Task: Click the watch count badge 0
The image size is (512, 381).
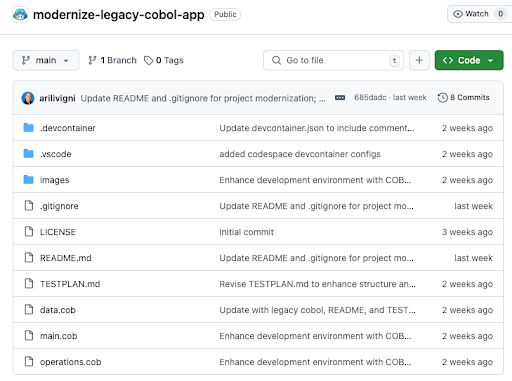Action: click(500, 14)
